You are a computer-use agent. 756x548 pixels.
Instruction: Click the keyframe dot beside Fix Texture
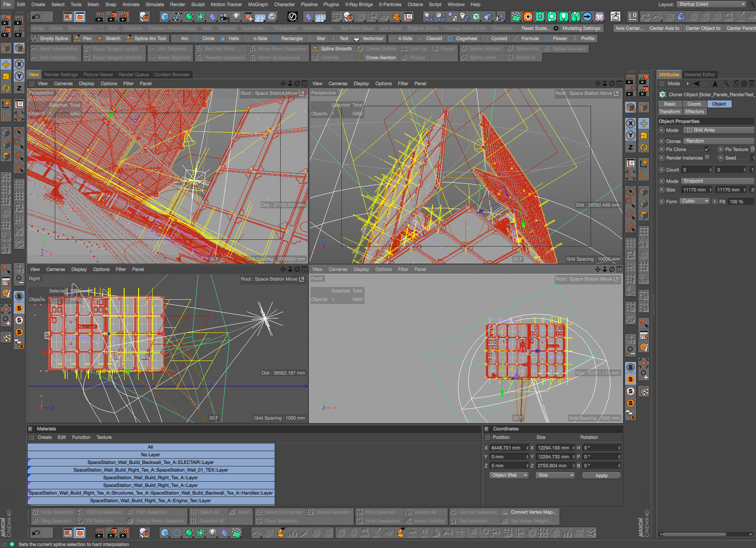coord(721,149)
